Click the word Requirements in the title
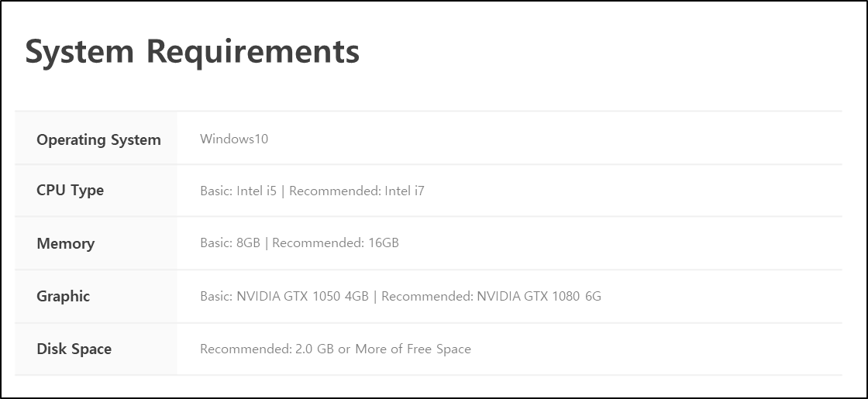Viewport: 868px width, 399px height. click(x=253, y=52)
